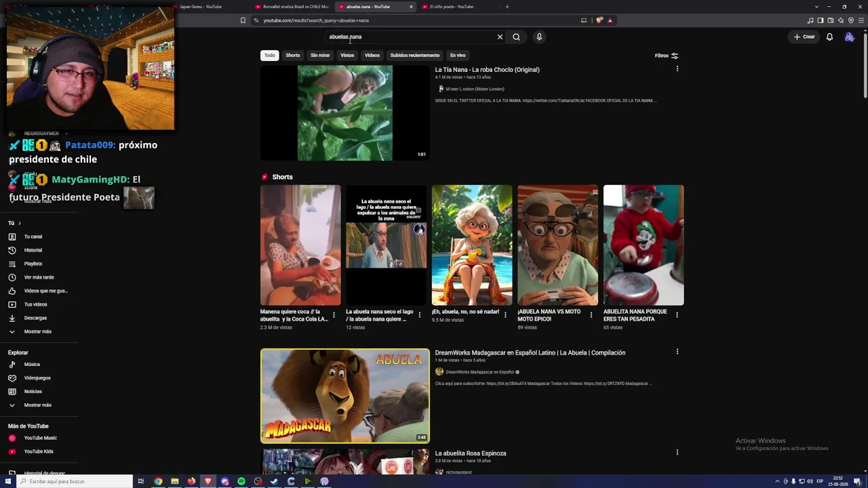Open Descargas in sidebar
The width and height of the screenshot is (868, 488).
click(x=35, y=318)
